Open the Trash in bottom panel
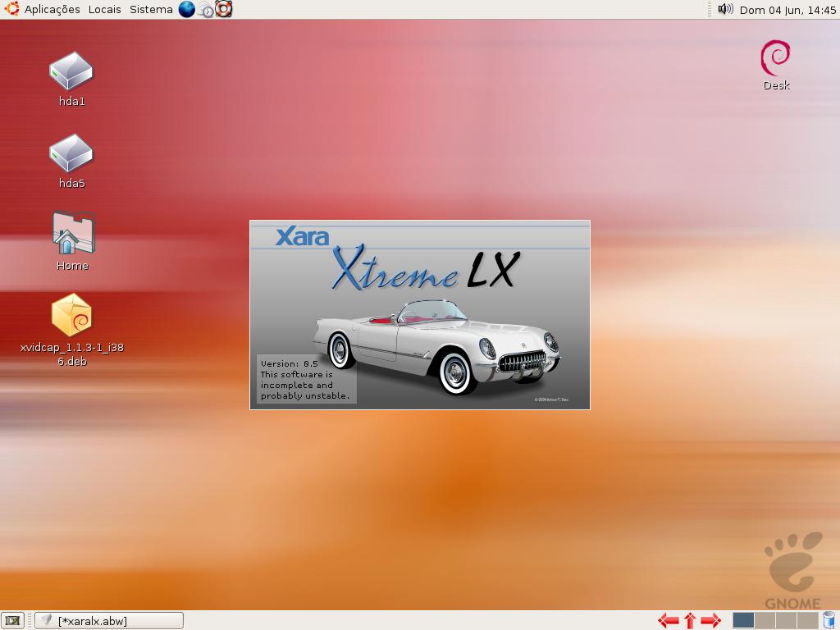840x630 pixels. pos(829,620)
